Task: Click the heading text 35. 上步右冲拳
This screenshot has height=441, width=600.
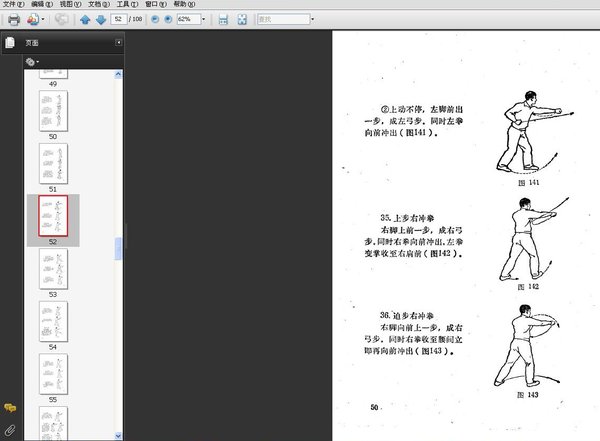Action: click(x=407, y=218)
